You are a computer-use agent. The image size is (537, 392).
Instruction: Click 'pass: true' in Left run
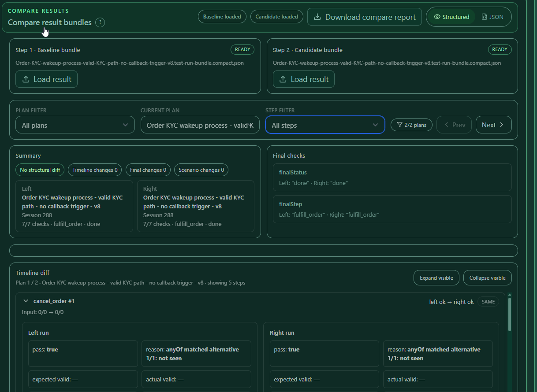(83, 354)
